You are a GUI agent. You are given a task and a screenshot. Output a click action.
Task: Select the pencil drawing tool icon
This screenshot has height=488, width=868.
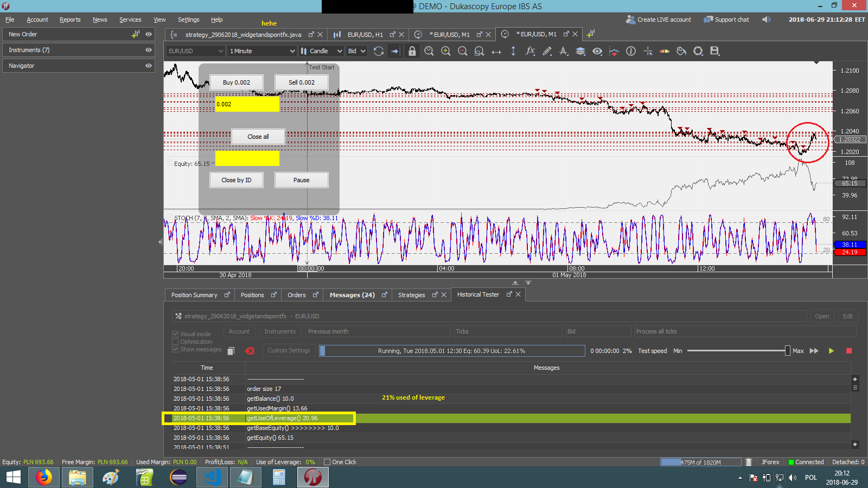tap(547, 51)
